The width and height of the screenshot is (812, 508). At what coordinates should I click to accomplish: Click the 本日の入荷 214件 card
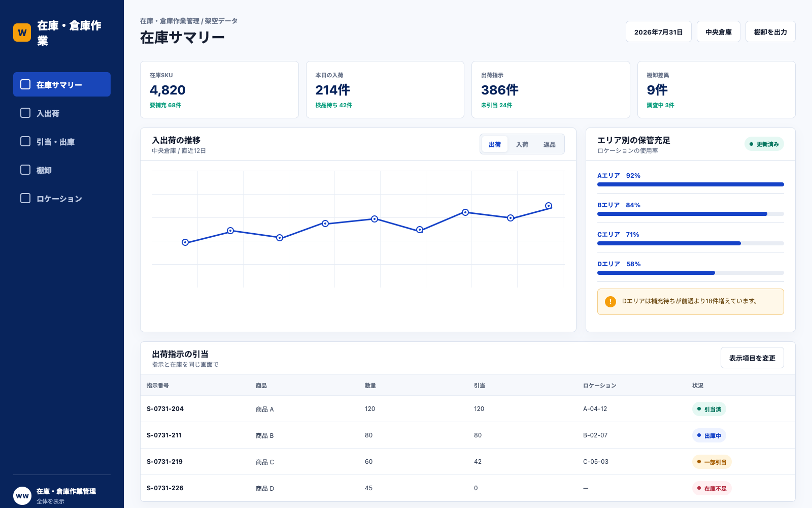(x=385, y=90)
